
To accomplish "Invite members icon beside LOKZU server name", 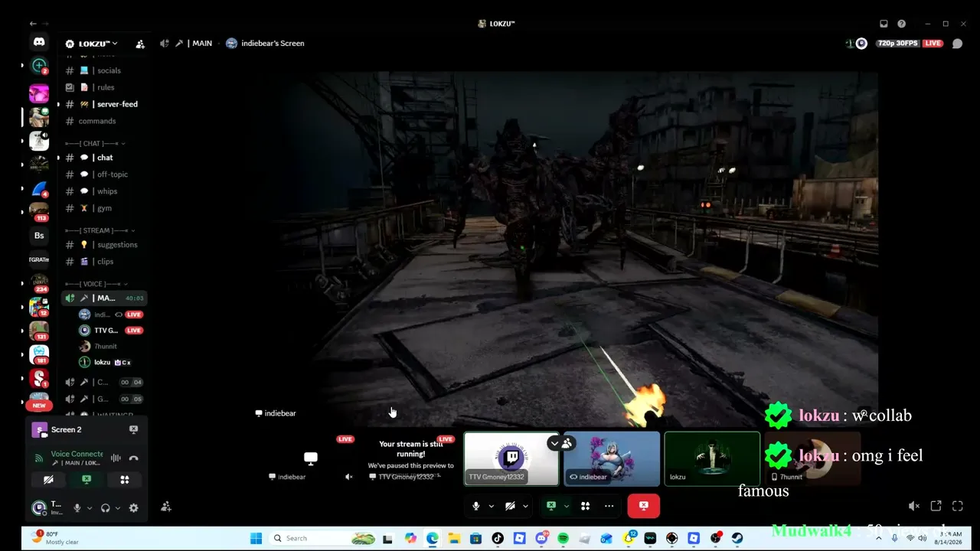I will [x=140, y=44].
